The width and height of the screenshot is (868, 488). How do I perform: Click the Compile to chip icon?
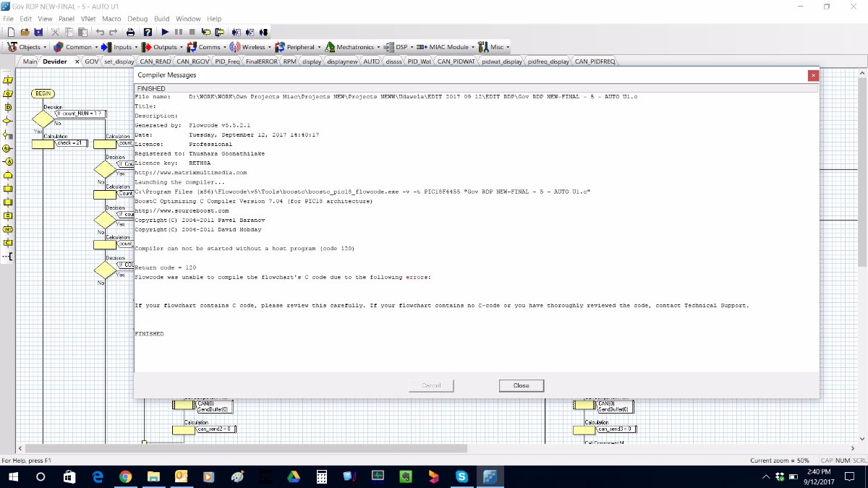click(264, 32)
